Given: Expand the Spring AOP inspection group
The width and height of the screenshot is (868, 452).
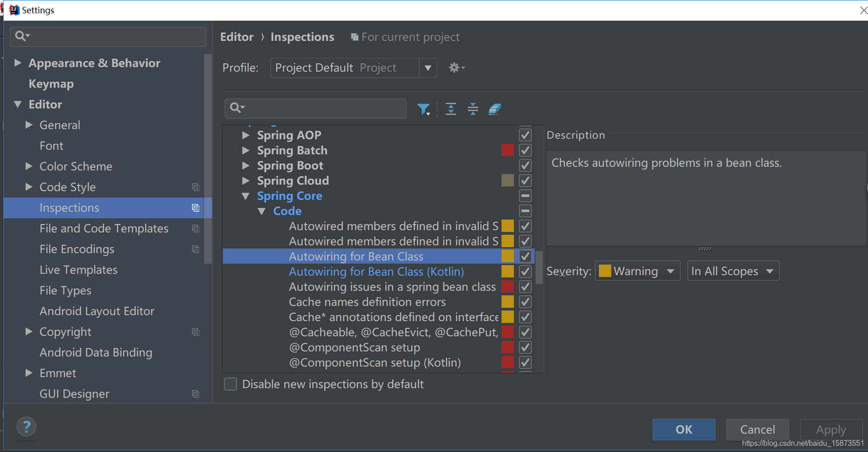Looking at the screenshot, I should coord(246,135).
